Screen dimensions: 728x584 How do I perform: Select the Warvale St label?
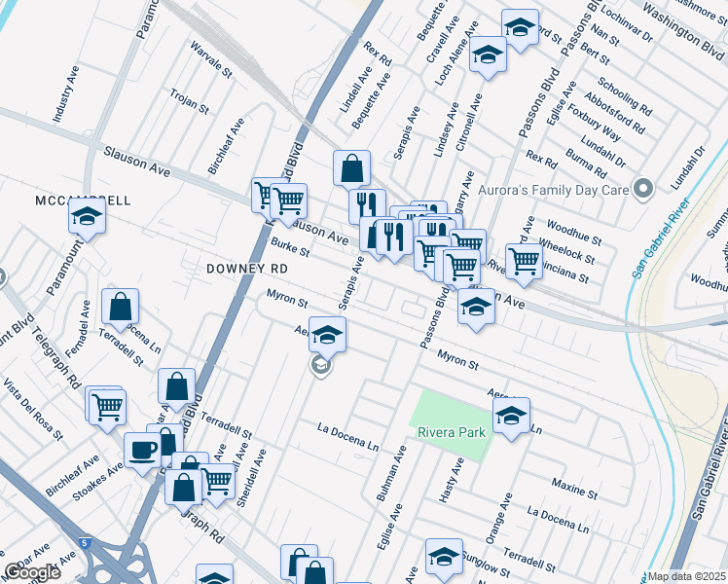point(211,59)
